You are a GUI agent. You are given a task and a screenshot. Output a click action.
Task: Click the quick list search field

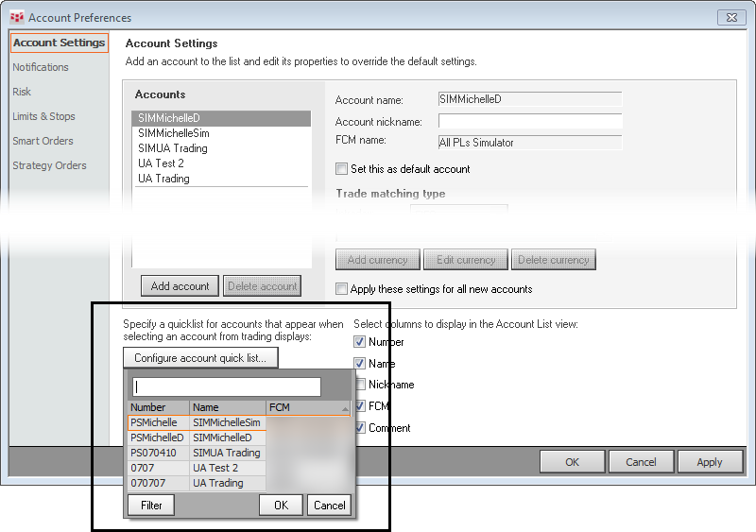tap(227, 386)
